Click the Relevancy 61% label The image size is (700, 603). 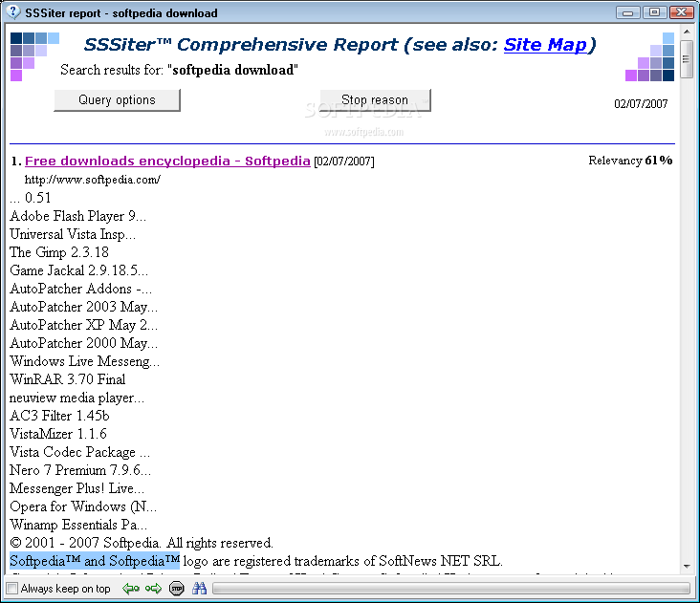pyautogui.click(x=630, y=161)
